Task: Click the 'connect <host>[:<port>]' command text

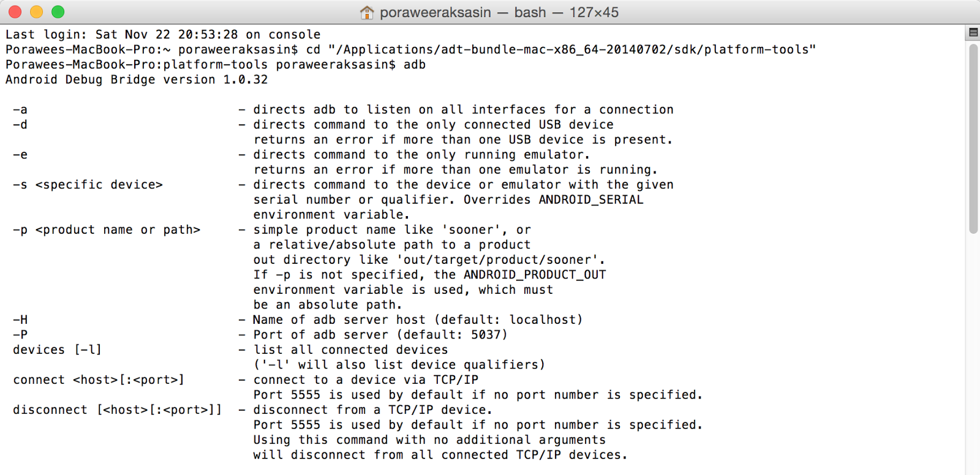Action: click(x=99, y=380)
